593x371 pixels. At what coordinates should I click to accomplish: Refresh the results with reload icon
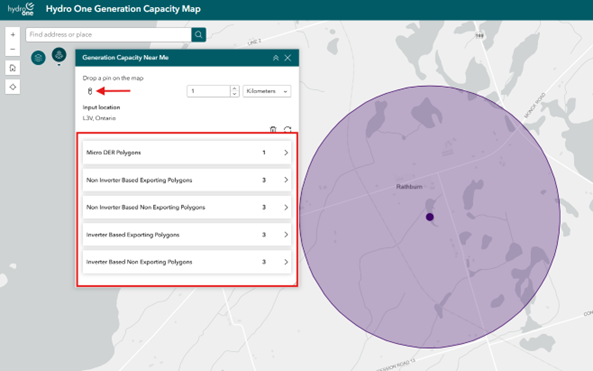287,129
